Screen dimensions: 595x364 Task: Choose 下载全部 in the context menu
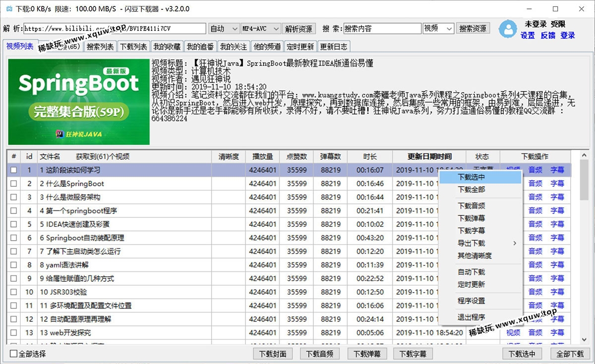(480, 190)
